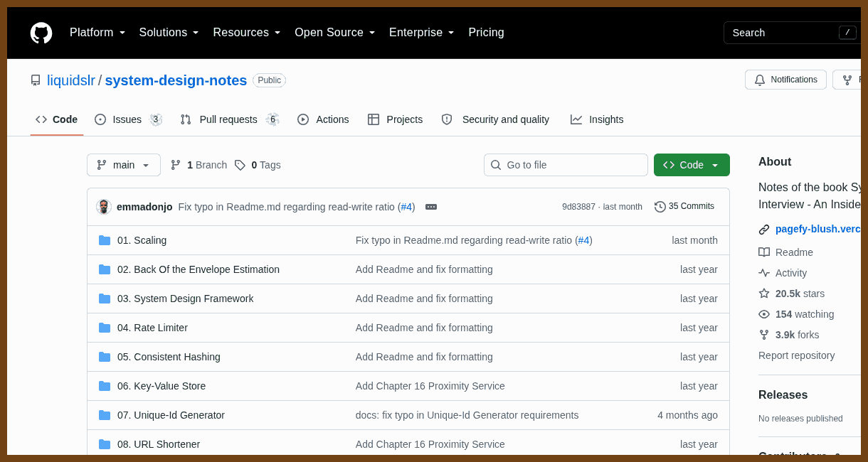View the 1 Branch list
The image size is (868, 462).
coord(199,165)
